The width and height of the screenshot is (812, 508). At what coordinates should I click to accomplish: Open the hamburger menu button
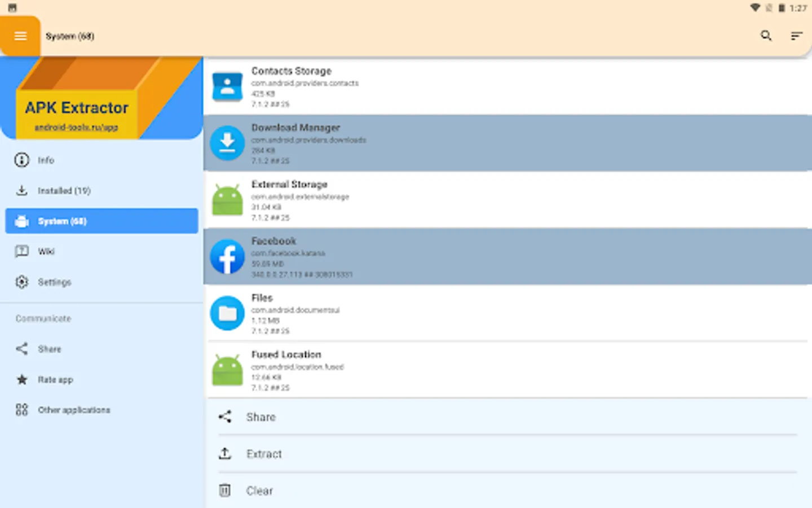click(x=20, y=36)
